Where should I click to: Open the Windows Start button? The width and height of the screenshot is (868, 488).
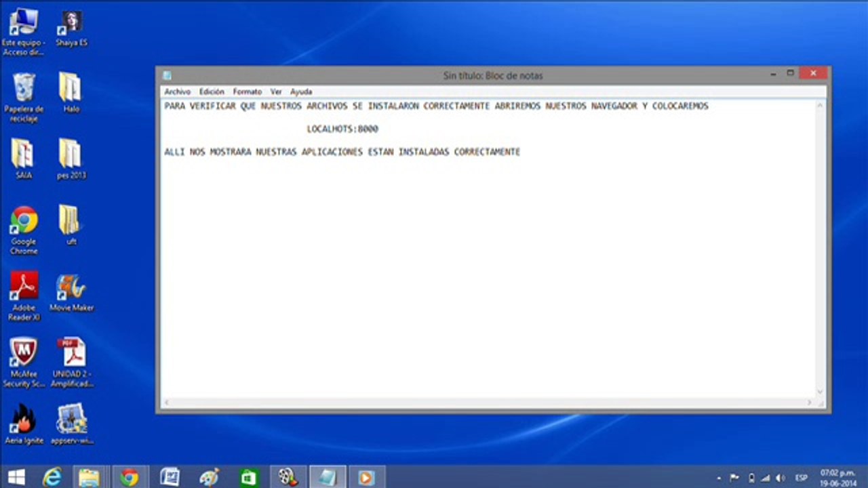click(x=16, y=477)
